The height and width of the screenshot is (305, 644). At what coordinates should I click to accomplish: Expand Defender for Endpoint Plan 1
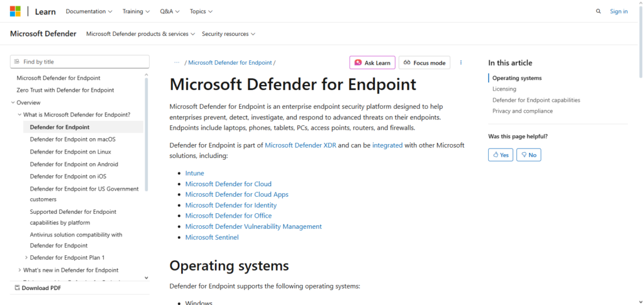pyautogui.click(x=26, y=258)
